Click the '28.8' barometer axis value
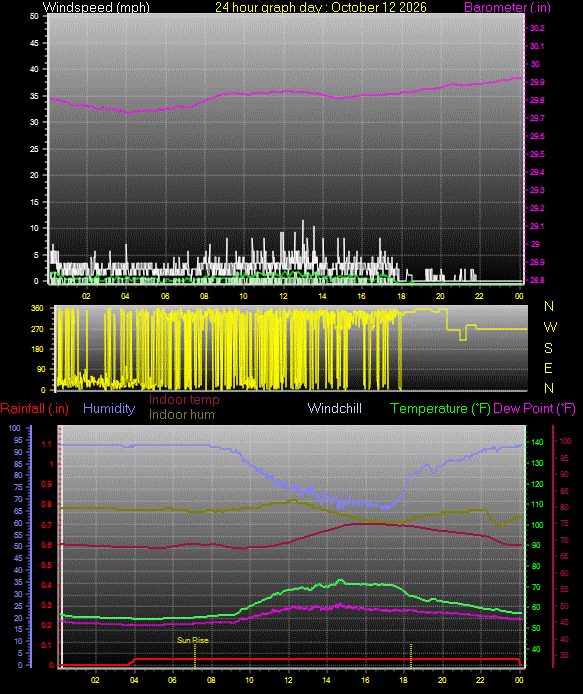The width and height of the screenshot is (583, 694). click(537, 280)
